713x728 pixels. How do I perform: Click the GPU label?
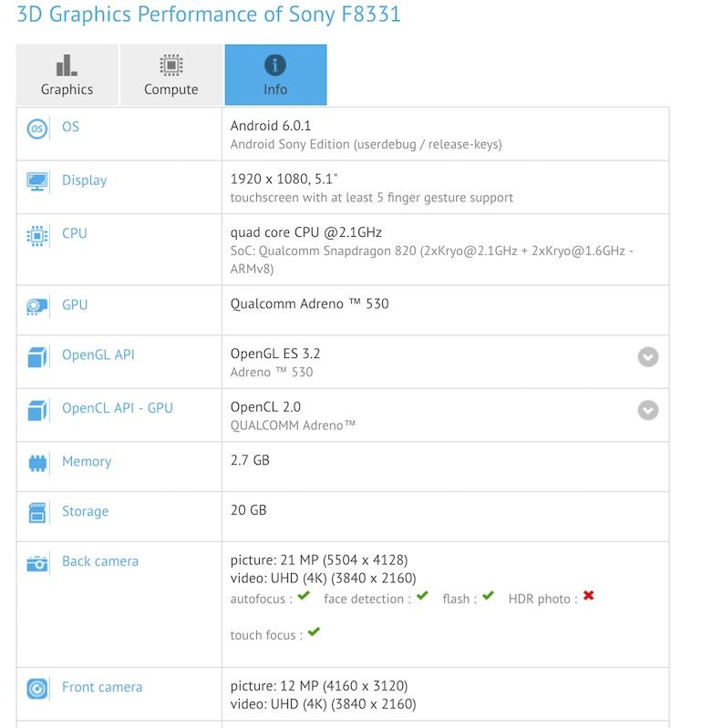click(75, 304)
